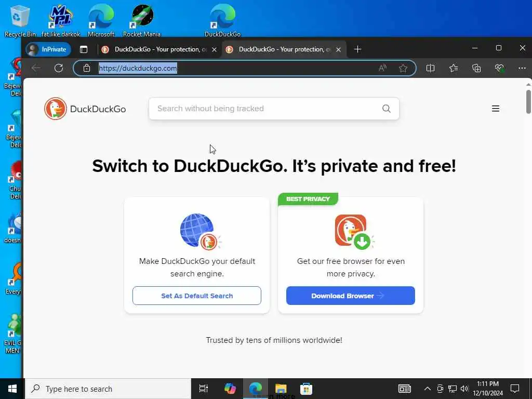Select Microsoft Edge desktop shortcut

click(101, 20)
